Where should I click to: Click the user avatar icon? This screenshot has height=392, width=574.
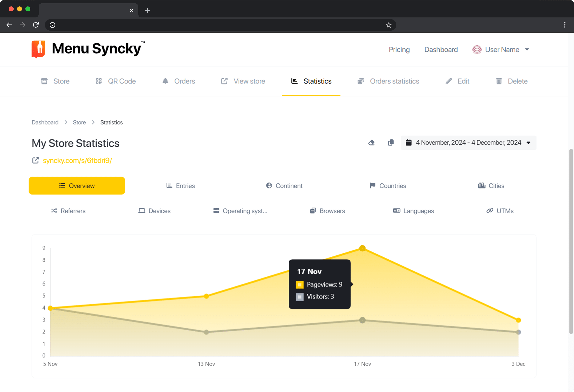click(477, 50)
